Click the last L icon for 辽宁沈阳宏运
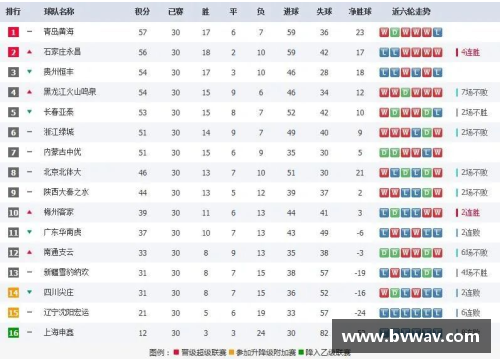 click(437, 313)
